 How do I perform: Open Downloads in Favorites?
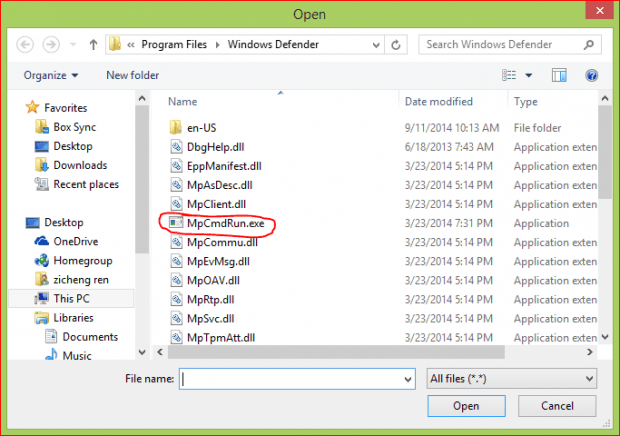[80, 165]
